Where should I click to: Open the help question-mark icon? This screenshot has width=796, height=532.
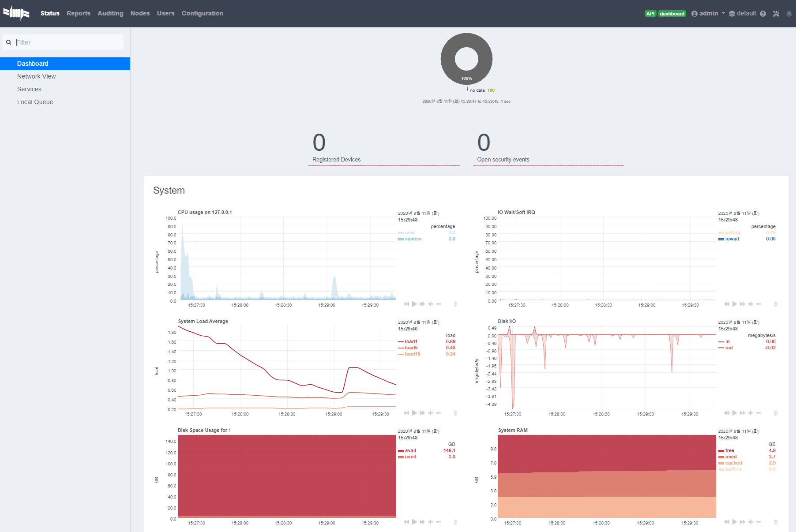click(763, 14)
